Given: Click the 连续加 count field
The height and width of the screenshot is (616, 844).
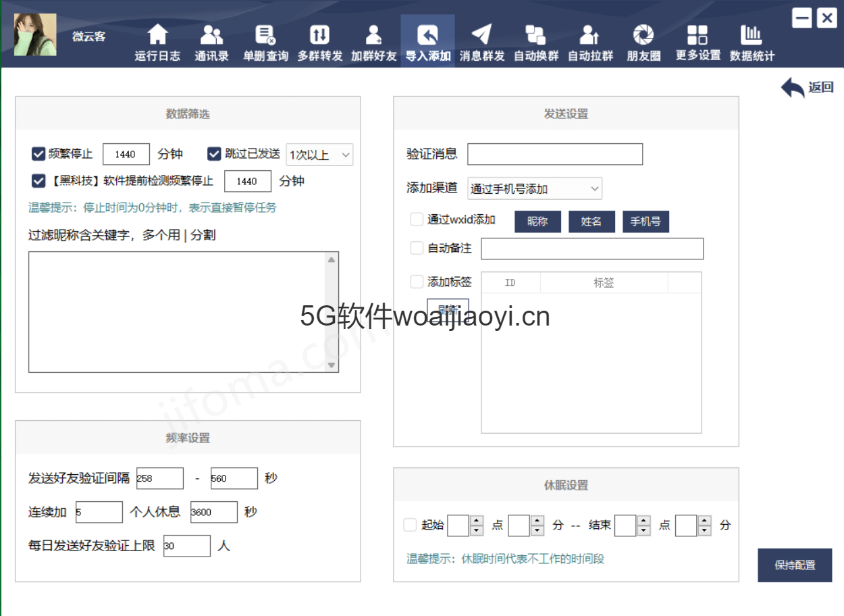Looking at the screenshot, I should tap(99, 512).
